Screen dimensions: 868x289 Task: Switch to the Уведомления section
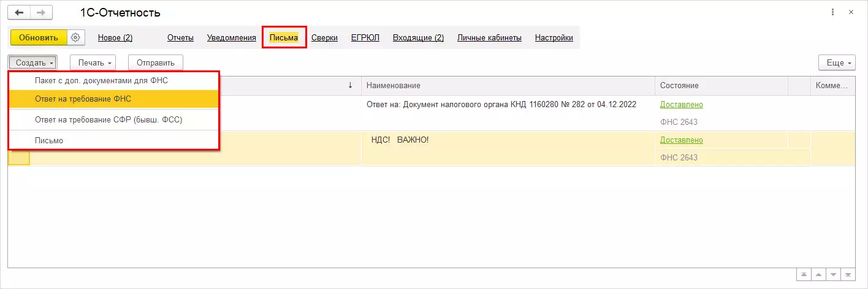coord(232,38)
